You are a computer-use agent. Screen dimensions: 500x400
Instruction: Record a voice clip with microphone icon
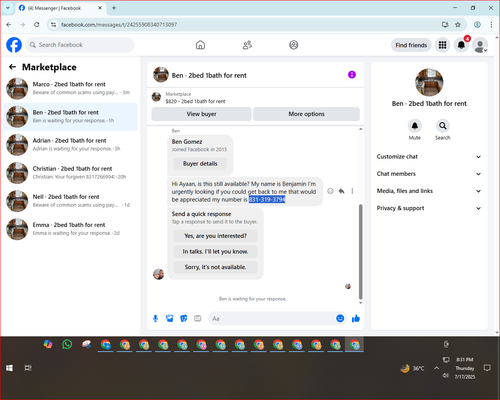coord(155,319)
